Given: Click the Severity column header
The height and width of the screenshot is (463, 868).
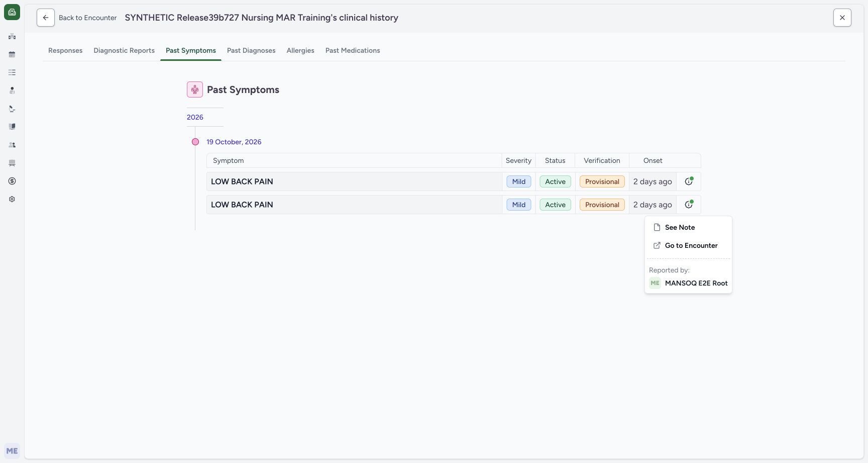Looking at the screenshot, I should (518, 160).
